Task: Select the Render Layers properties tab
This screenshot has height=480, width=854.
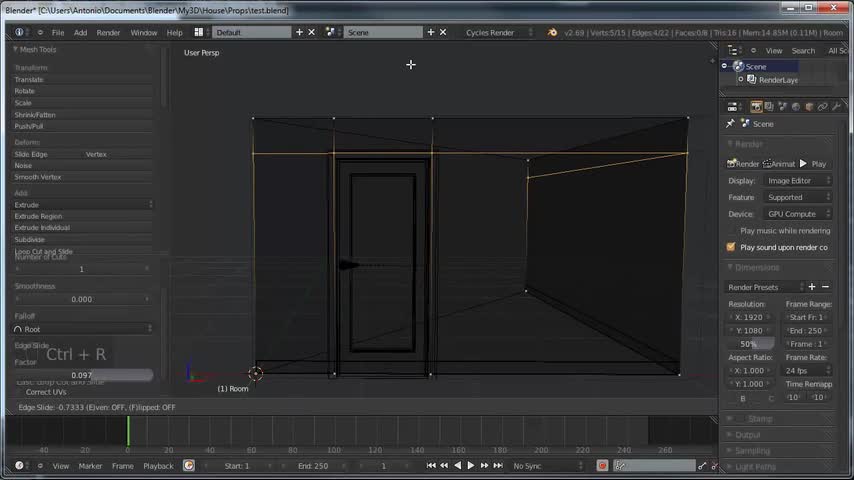Action: click(769, 107)
